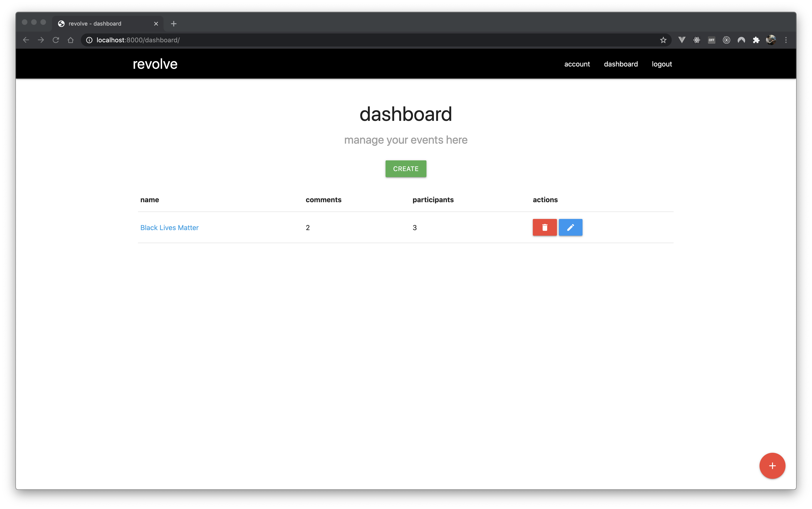Open the Chrome profile avatar
The width and height of the screenshot is (812, 509).
(x=771, y=40)
